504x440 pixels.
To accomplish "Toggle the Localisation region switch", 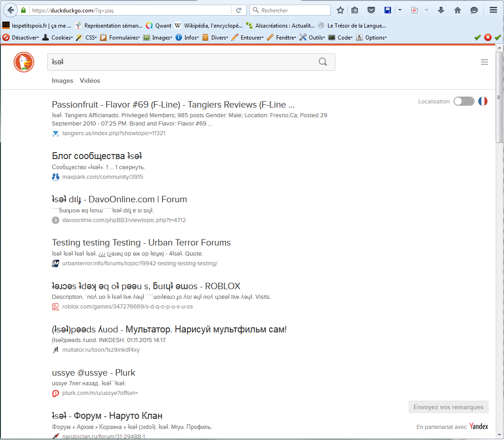I will 464,102.
